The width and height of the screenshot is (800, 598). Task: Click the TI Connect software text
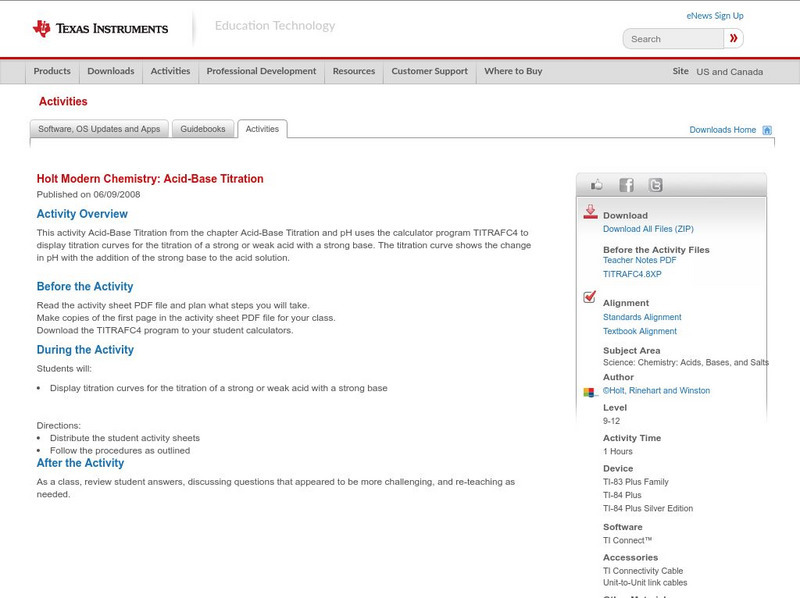click(628, 541)
